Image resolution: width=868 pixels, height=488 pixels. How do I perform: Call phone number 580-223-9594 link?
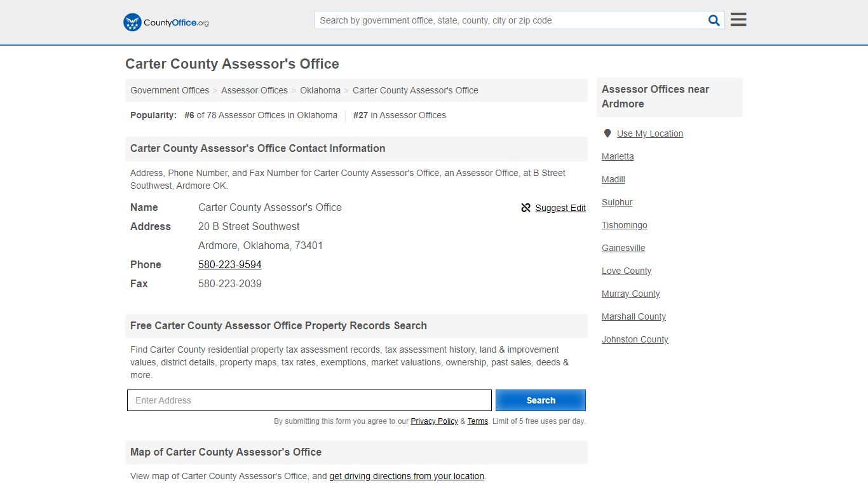[x=230, y=264]
